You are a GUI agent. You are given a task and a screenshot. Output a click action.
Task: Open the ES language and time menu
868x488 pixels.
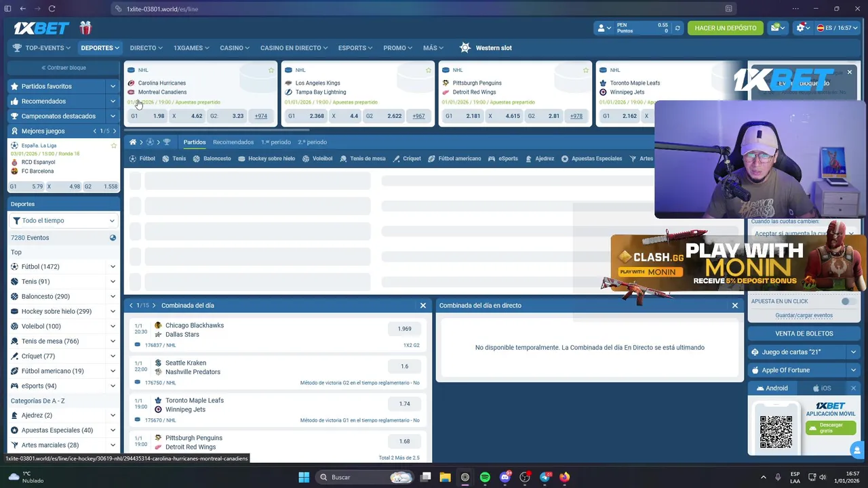837,28
